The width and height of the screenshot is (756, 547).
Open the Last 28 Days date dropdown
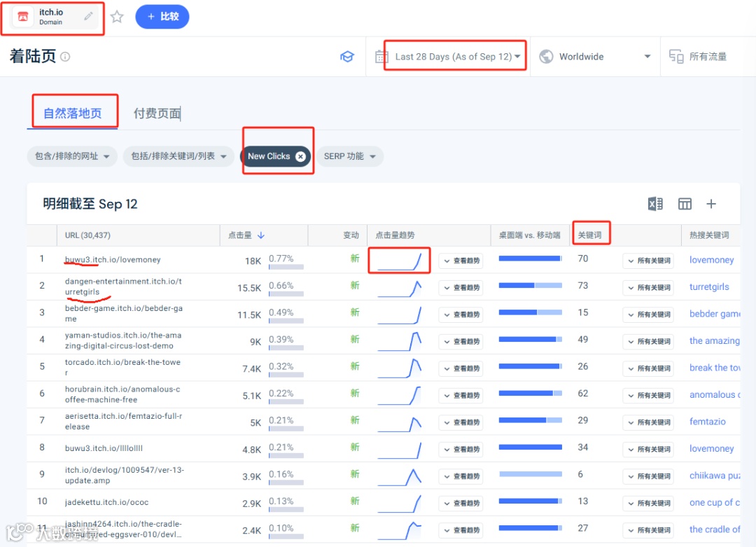click(x=458, y=57)
